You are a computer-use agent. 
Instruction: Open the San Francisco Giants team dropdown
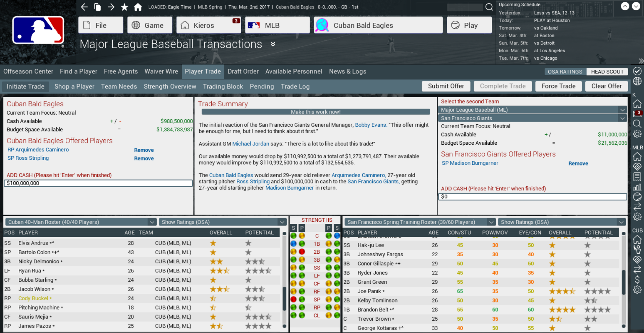pyautogui.click(x=532, y=118)
